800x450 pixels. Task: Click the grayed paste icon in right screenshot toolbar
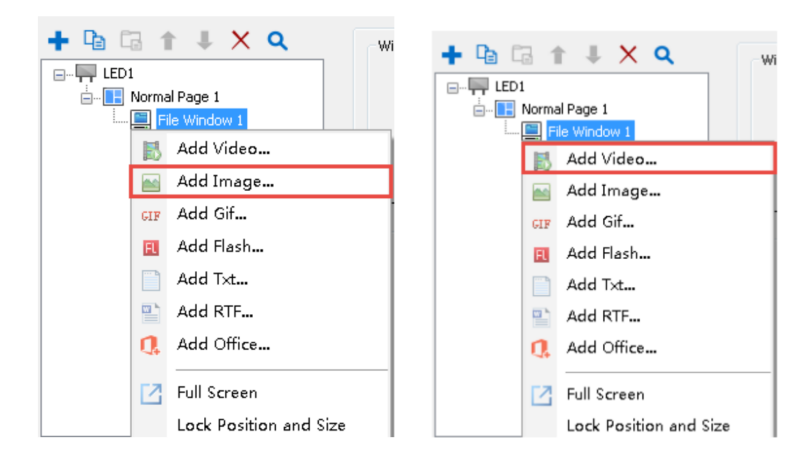click(x=522, y=55)
